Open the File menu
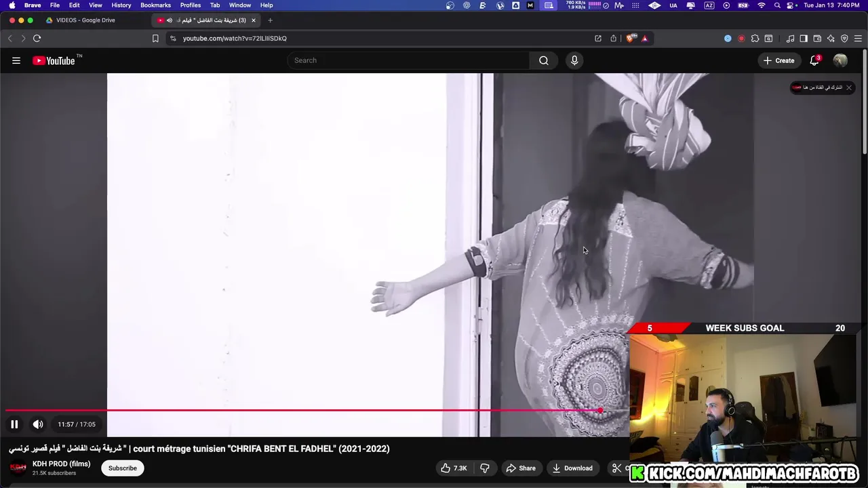The height and width of the screenshot is (488, 868). coord(55,5)
